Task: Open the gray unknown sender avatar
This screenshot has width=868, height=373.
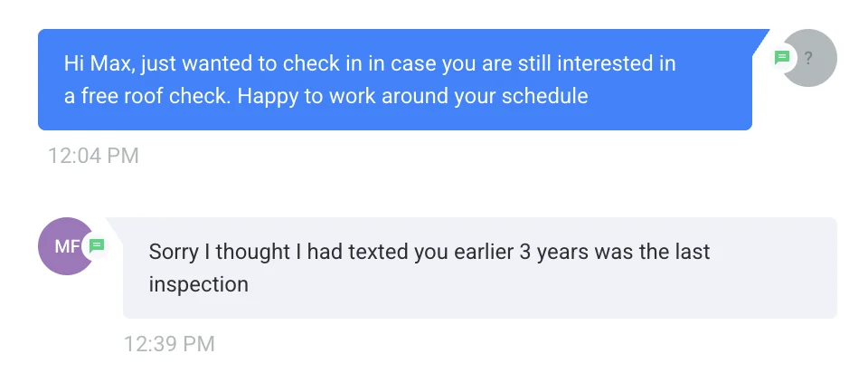Action: click(808, 58)
